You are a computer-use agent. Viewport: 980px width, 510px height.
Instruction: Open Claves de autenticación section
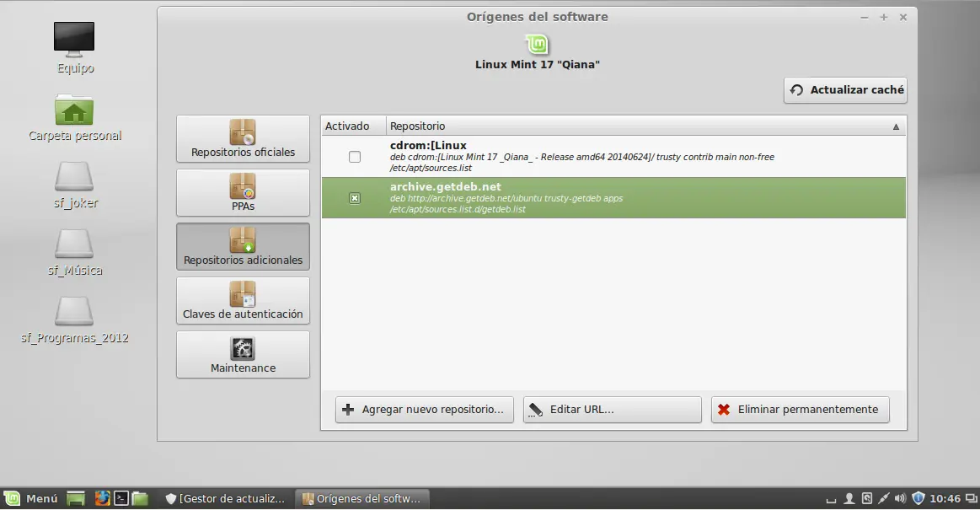[x=244, y=301]
